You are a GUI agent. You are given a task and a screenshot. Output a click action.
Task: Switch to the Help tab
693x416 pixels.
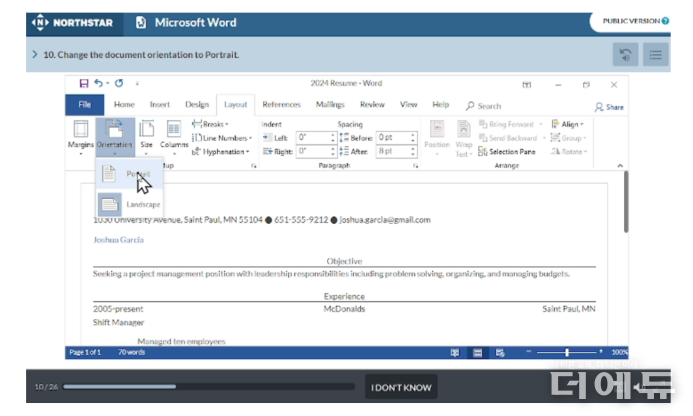click(x=440, y=105)
